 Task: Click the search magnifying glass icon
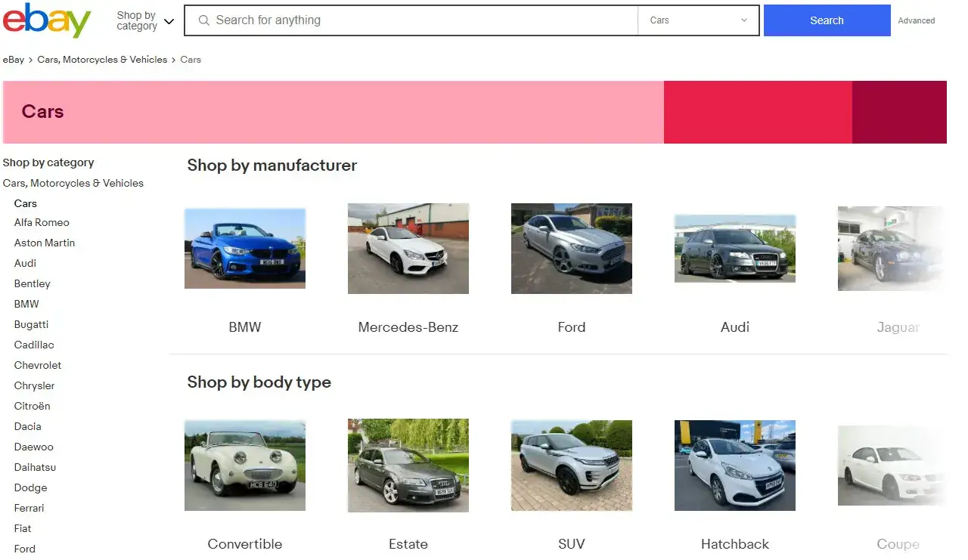203,20
